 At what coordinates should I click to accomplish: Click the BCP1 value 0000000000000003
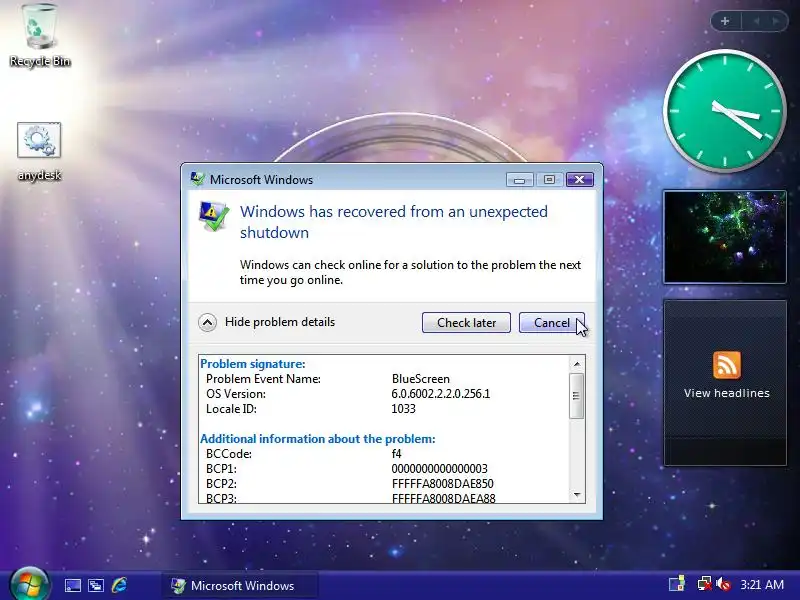click(440, 468)
